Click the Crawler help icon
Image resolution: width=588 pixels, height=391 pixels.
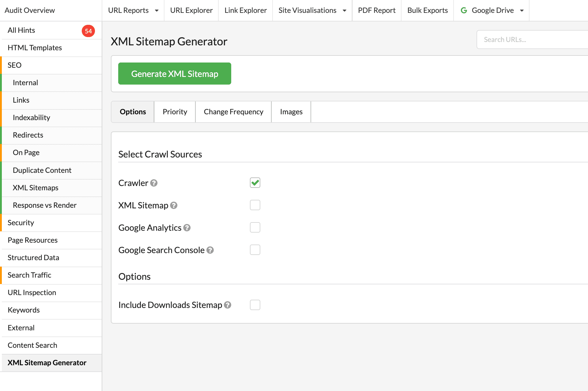[x=154, y=183]
